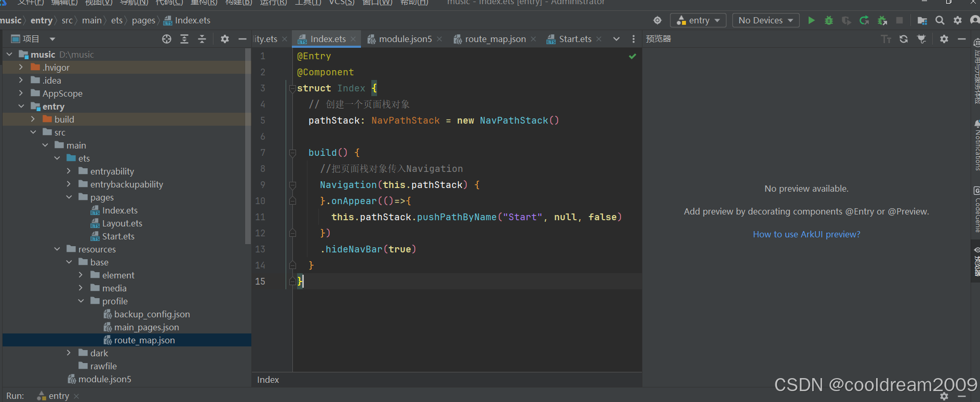Click the main breadcrumb in the navigation bar

click(92, 20)
